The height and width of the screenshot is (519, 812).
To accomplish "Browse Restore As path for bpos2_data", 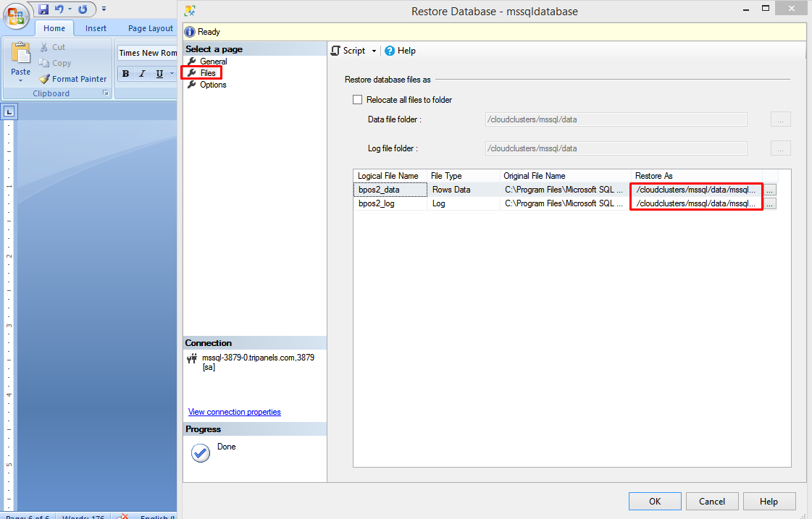I will [x=770, y=190].
